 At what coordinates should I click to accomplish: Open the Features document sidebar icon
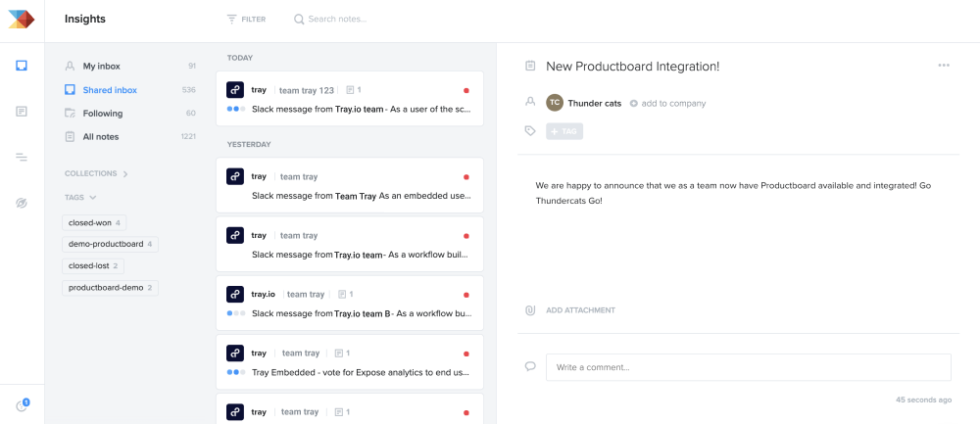(x=21, y=112)
